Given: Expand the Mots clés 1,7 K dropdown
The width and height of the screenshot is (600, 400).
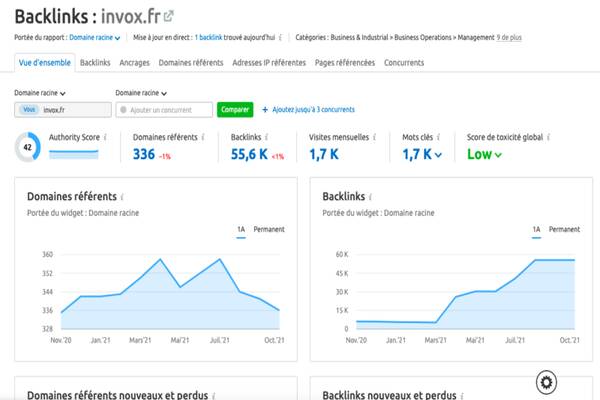Looking at the screenshot, I should (x=422, y=154).
